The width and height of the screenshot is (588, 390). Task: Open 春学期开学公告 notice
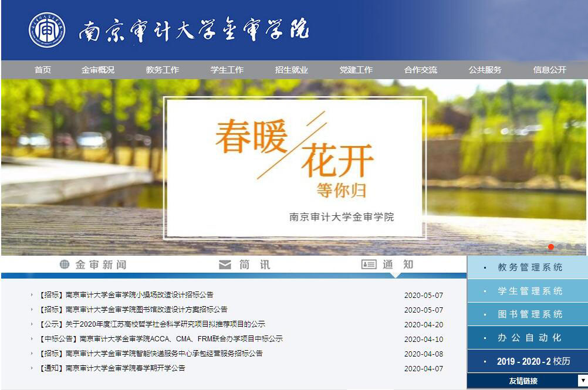[x=113, y=368]
